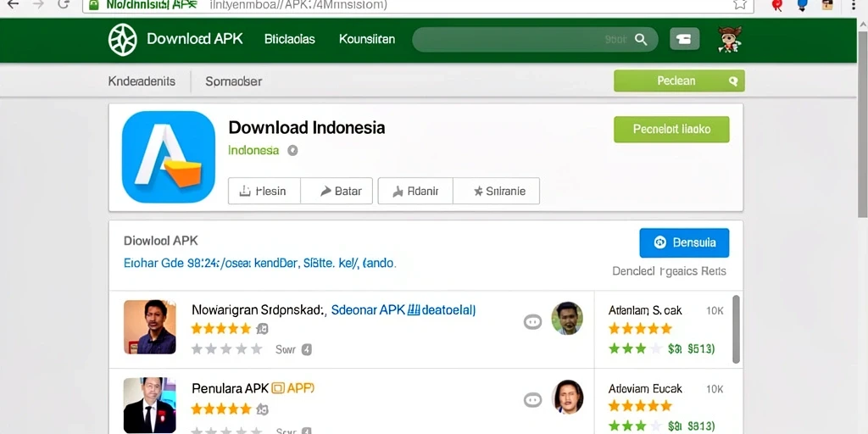The image size is (868, 434).
Task: Click the thumbnail of man in blue shirt
Action: pos(149,327)
